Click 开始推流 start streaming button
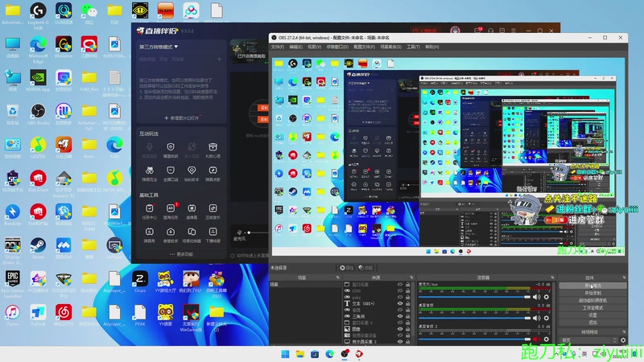This screenshot has height=362, width=644. point(592,286)
